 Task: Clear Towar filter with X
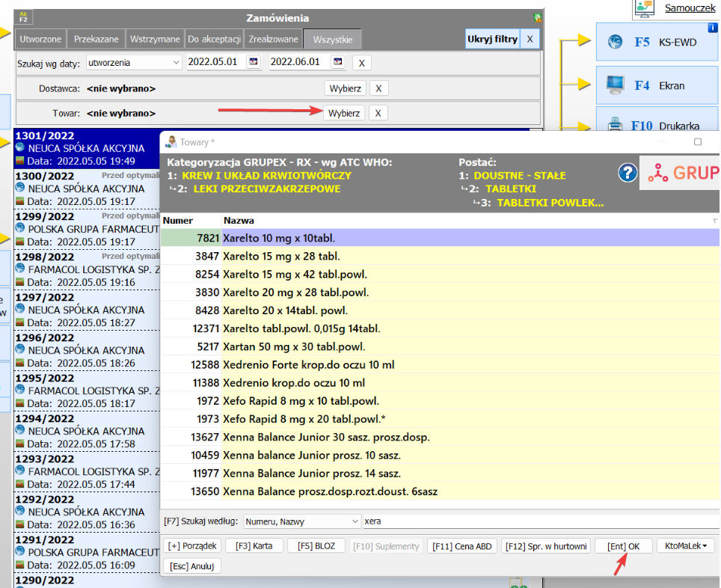378,113
